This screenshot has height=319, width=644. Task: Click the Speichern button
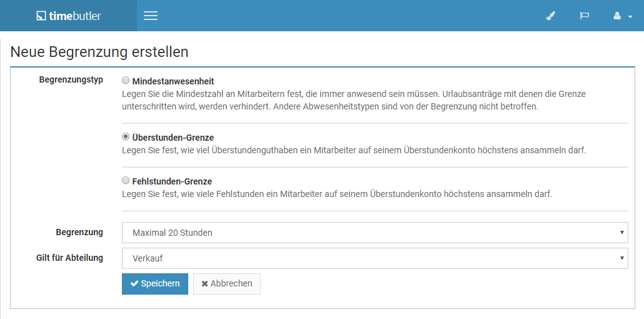(x=155, y=283)
